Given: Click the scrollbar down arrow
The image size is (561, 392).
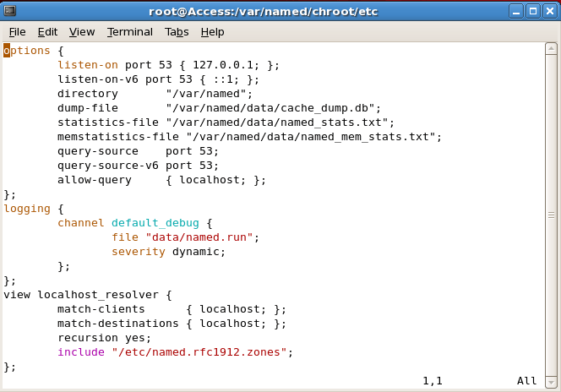Looking at the screenshot, I should click(x=551, y=381).
